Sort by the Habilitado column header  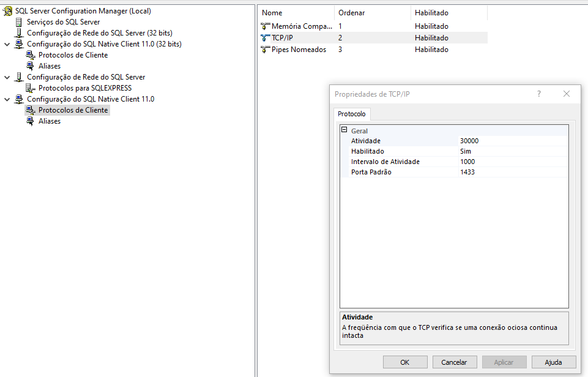click(x=449, y=13)
